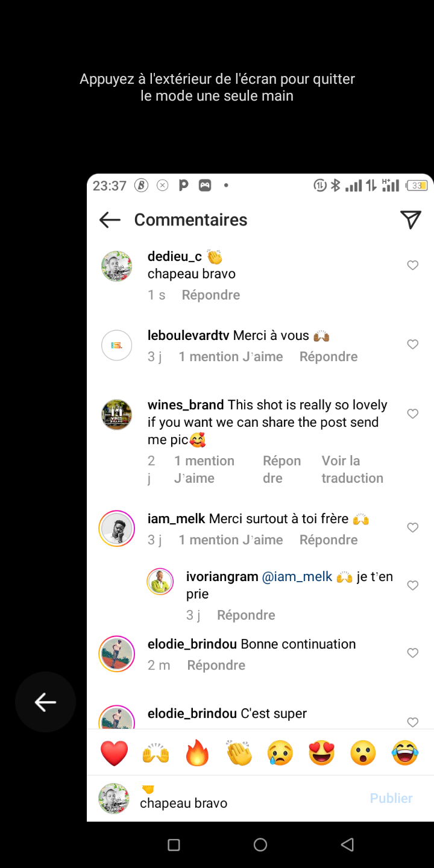
Task: Open iam_melk's profile picture
Action: [x=116, y=529]
